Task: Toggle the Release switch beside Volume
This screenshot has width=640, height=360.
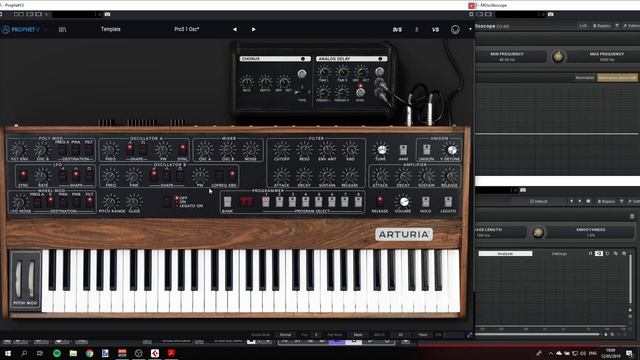Action: coord(380,201)
